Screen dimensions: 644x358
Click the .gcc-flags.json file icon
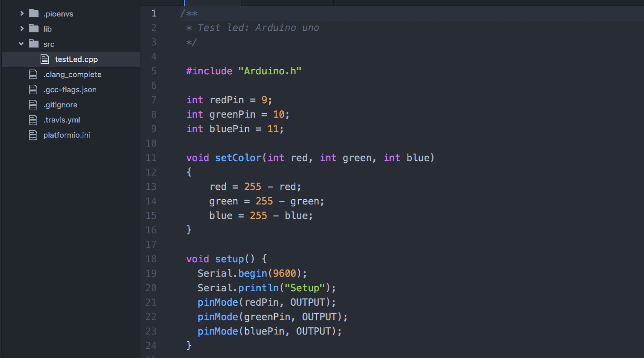tap(33, 89)
